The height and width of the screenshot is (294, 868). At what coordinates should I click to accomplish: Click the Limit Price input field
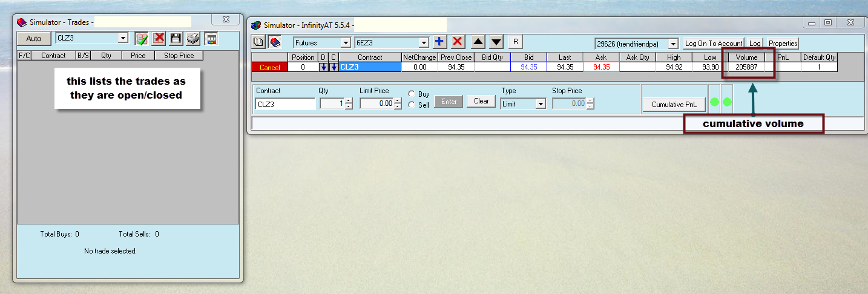pos(376,104)
